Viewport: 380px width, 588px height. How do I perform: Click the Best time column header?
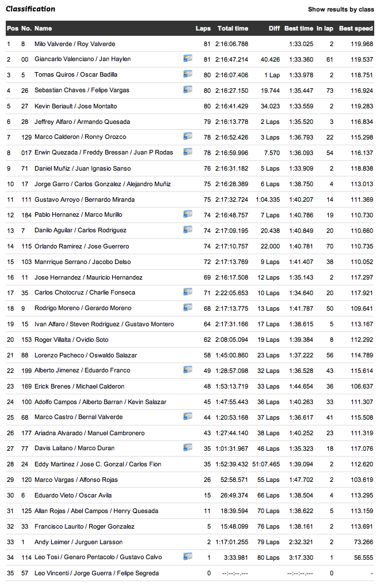(299, 28)
